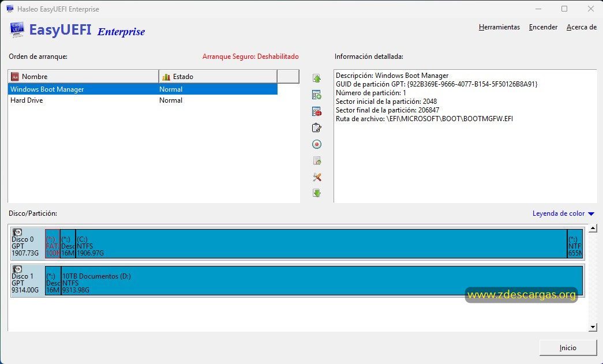Click the Arranque Seguro: Deshabilitado text
The image size is (603, 364).
click(x=250, y=57)
